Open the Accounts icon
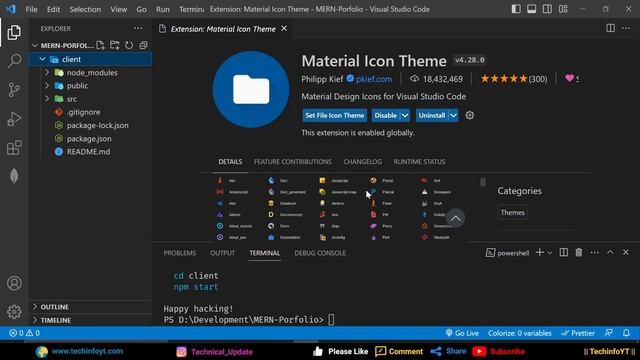The width and height of the screenshot is (640, 360). [x=14, y=283]
